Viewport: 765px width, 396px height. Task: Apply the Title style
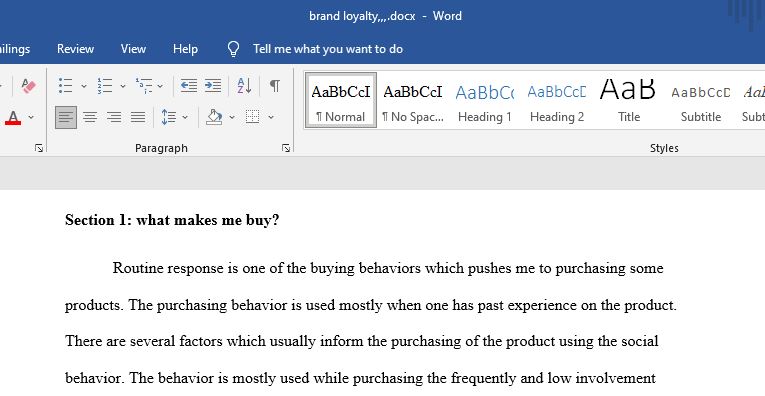[628, 101]
